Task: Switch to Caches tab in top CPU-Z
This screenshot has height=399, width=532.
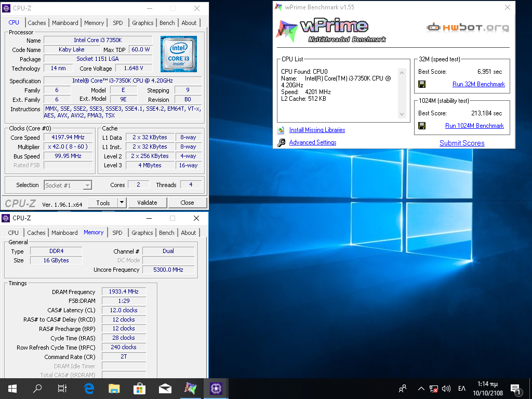Action: (37, 23)
